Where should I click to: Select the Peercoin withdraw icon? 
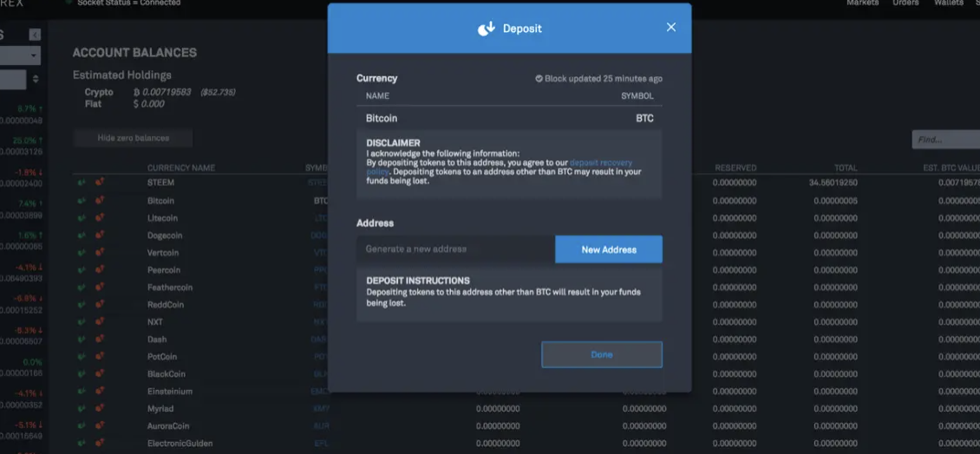(x=99, y=269)
